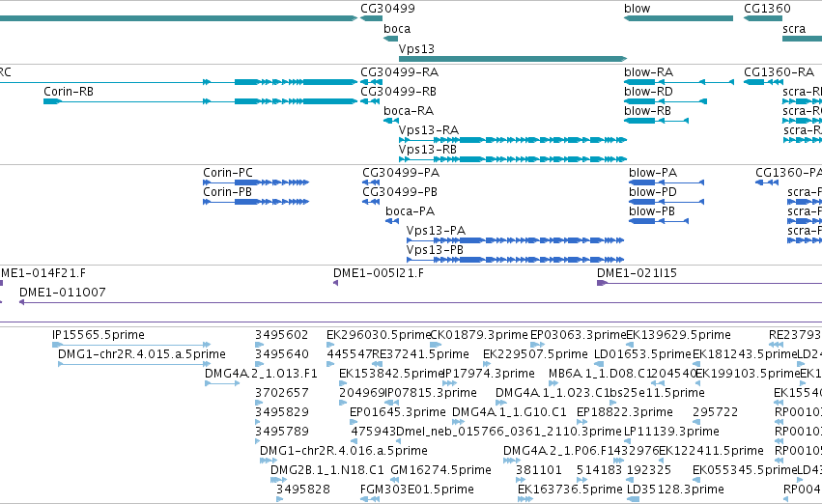822x504 pixels.
Task: Select the EP01645.3prime EST
Action: pyautogui.click(x=354, y=422)
